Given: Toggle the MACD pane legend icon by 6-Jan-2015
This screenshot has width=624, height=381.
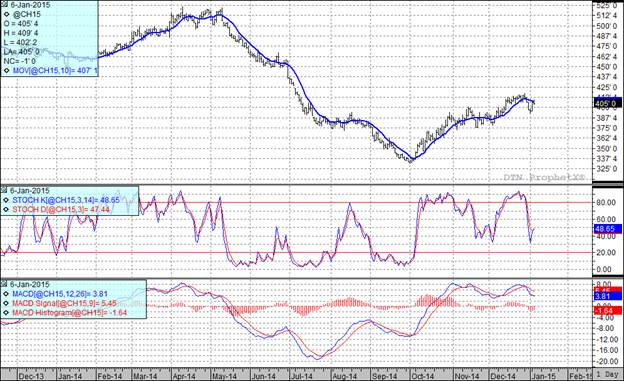Looking at the screenshot, I should (x=5, y=284).
